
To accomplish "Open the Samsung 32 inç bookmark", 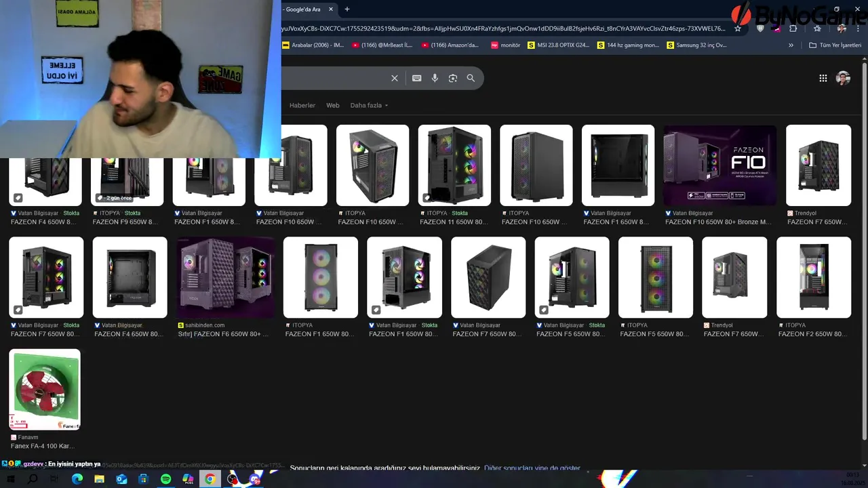I will (x=697, y=45).
